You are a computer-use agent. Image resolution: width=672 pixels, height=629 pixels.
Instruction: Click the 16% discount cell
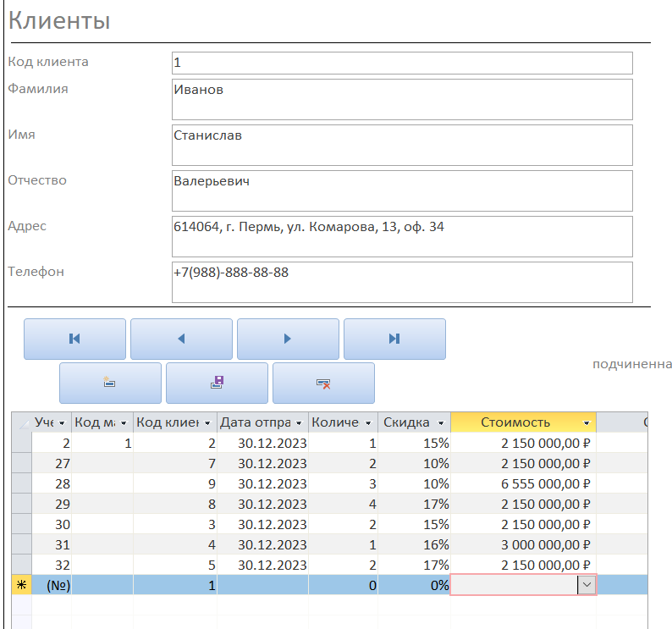point(415,544)
